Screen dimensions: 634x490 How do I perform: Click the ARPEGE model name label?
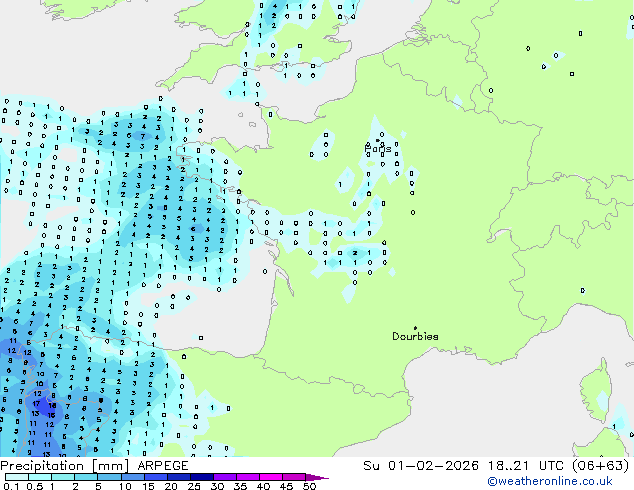(163, 466)
